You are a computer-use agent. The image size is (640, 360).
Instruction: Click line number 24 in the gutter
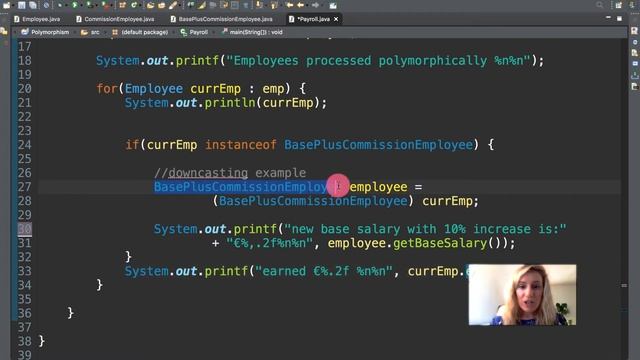point(24,145)
